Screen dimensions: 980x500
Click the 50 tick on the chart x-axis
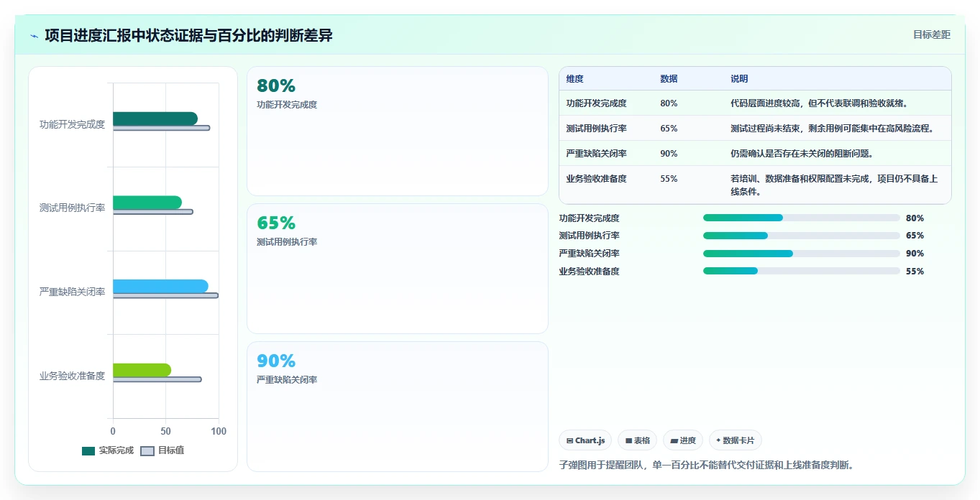pos(165,431)
